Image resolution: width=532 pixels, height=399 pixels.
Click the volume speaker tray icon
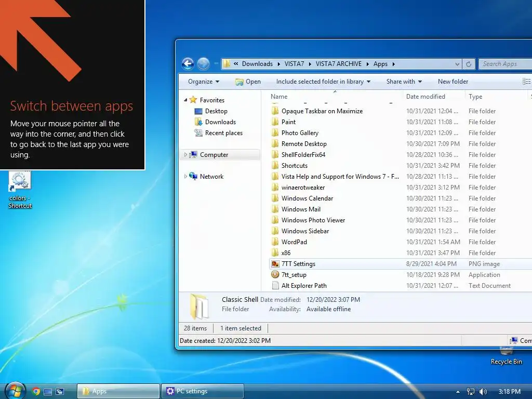click(x=483, y=392)
